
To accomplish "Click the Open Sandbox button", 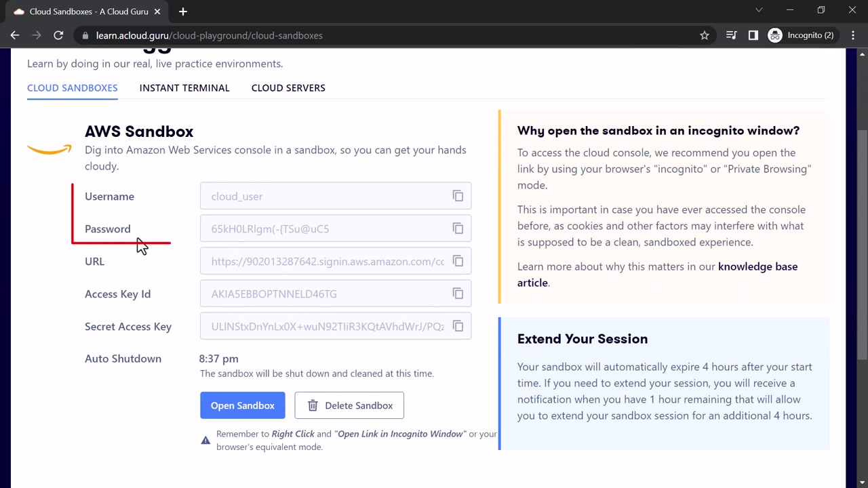I will [x=242, y=405].
